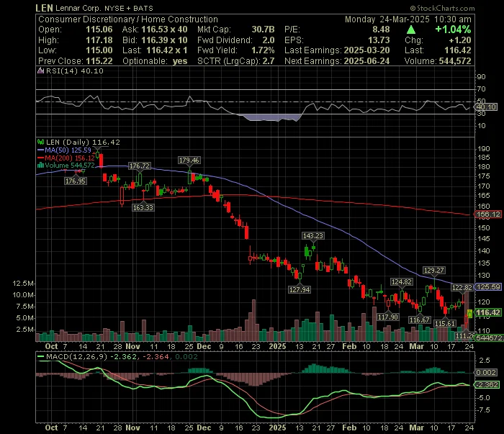Click the LEN (Daily) candlestick legend icon

point(40,142)
